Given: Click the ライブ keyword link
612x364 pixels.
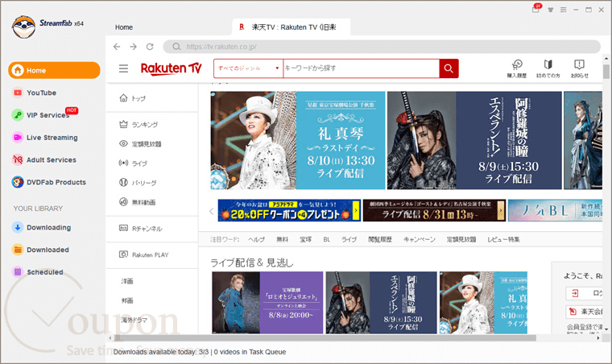Looking at the screenshot, I should (x=349, y=239).
